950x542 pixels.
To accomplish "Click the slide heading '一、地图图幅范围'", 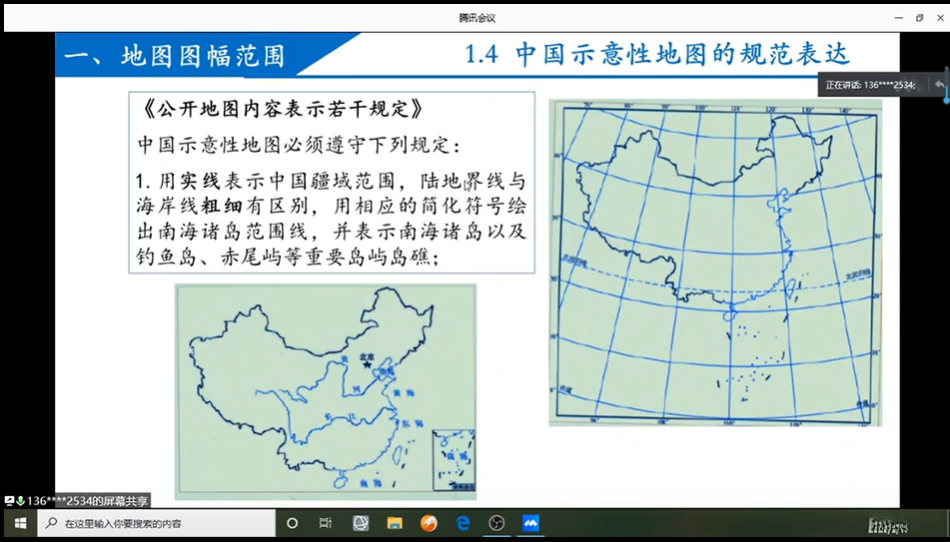I will point(174,56).
